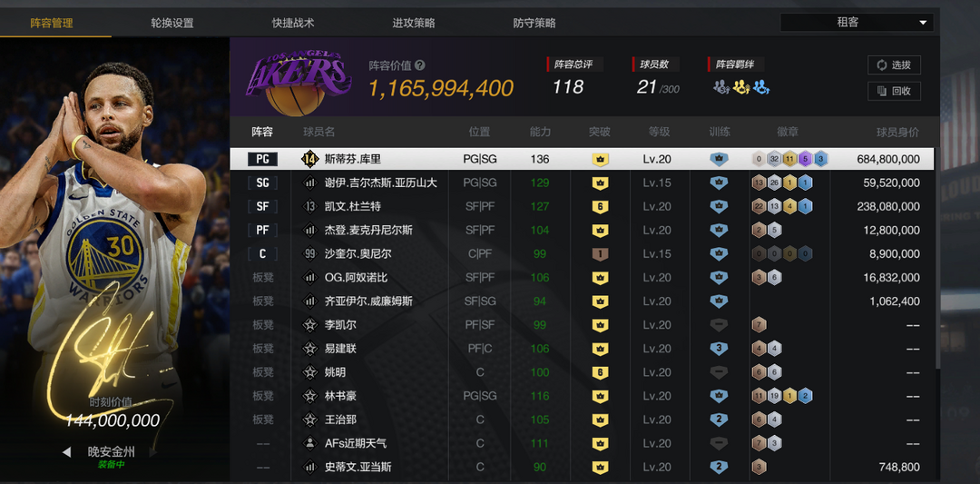Select player row OG.阿奴诺比
Image resolution: width=980 pixels, height=484 pixels.
coord(582,278)
